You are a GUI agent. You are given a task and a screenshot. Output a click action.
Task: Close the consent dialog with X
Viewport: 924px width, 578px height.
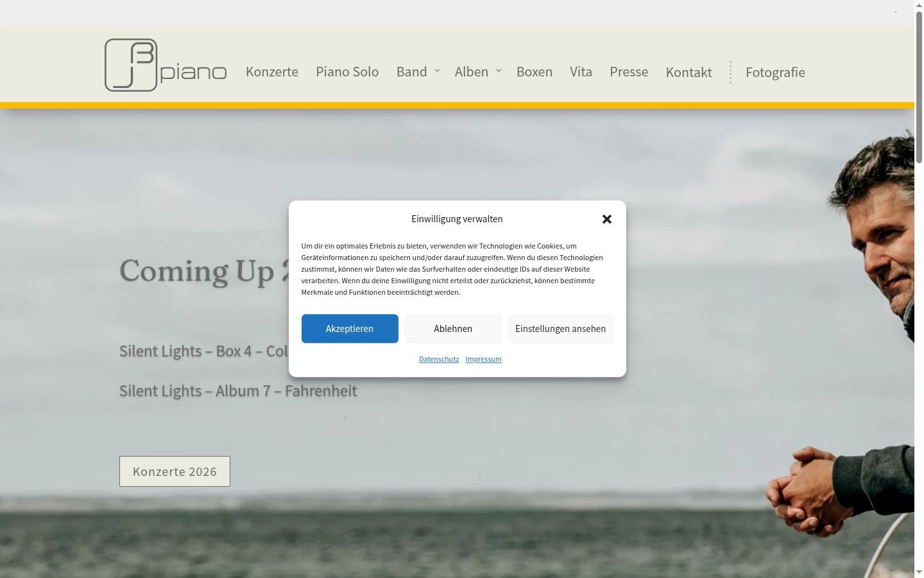607,219
